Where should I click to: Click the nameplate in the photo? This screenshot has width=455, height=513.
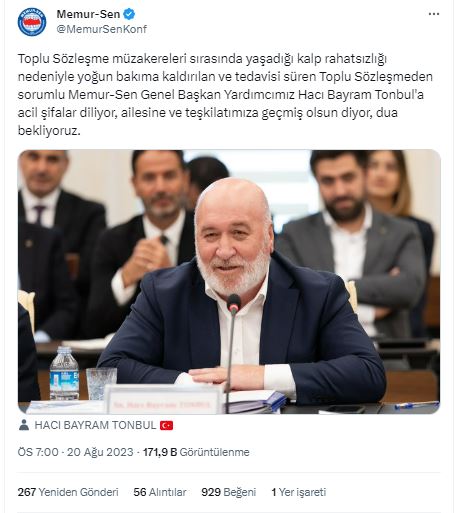[163, 400]
